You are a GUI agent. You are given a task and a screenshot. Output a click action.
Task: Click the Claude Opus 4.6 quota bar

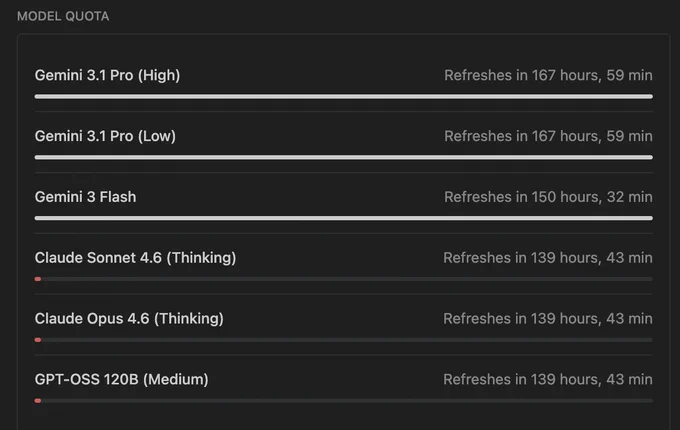coord(343,340)
